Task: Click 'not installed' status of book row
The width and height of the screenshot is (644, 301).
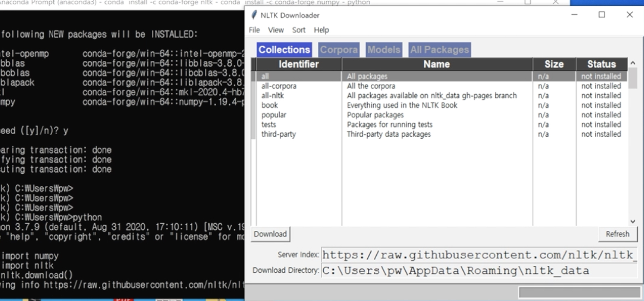Action: pos(601,105)
